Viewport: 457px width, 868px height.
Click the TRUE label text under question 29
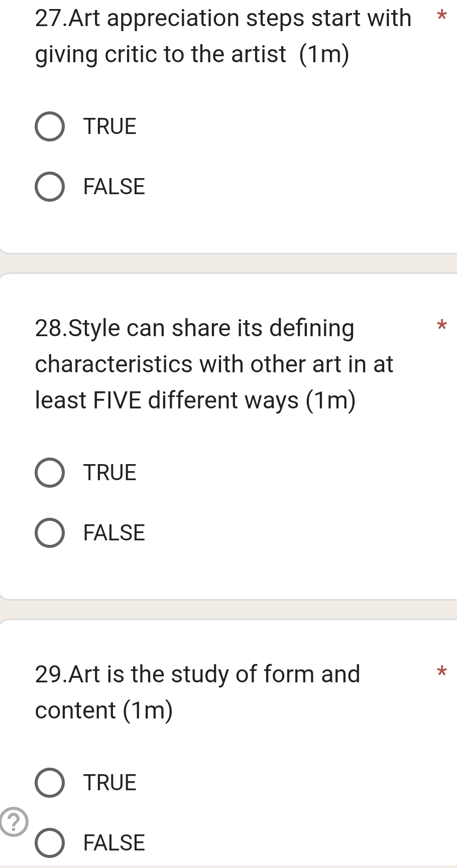click(110, 783)
